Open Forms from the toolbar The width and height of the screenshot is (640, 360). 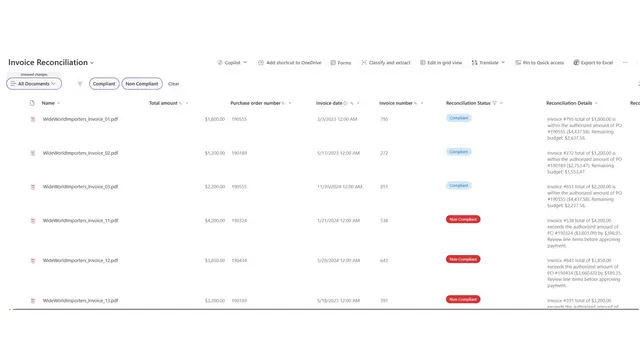341,62
